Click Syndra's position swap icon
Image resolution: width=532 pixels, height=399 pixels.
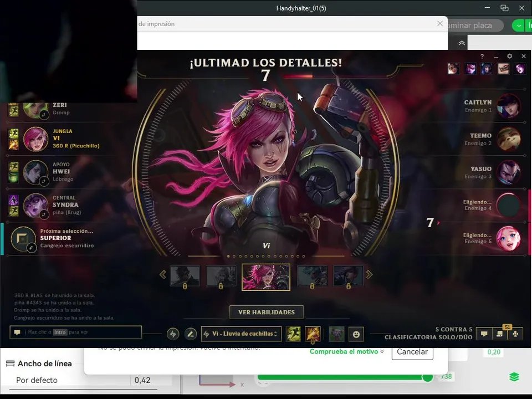44,215
